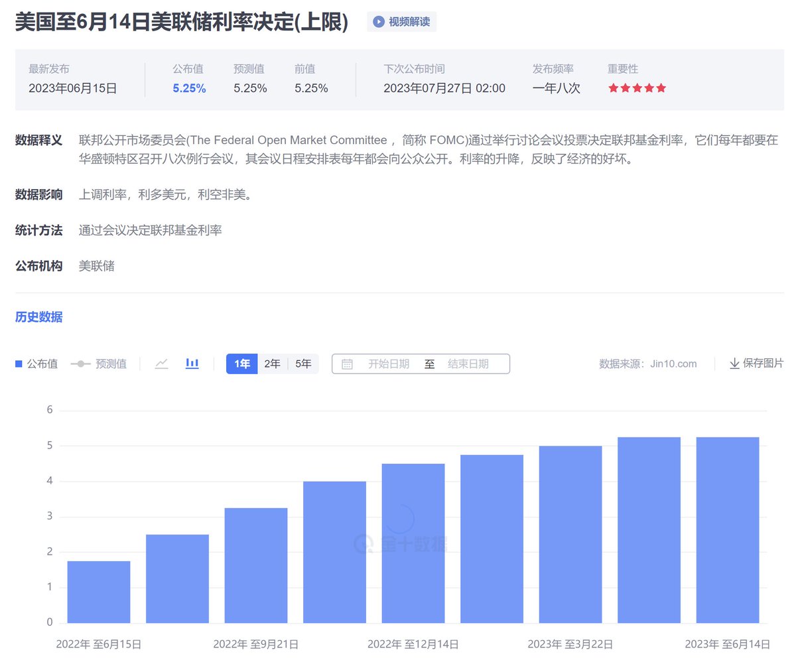
Task: Click the 一年八次 release frequency value
Action: point(556,88)
